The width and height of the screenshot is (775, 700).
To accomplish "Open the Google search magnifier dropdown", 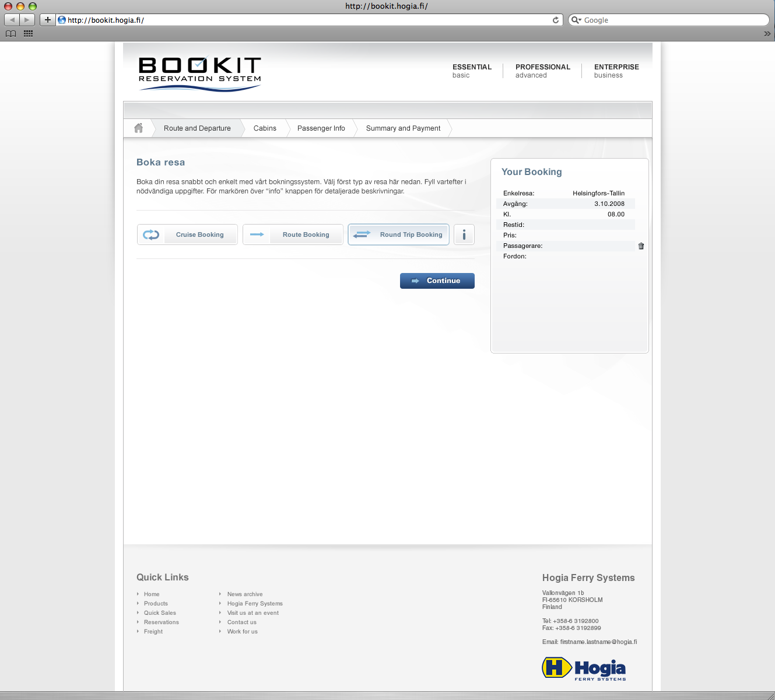I will click(x=576, y=20).
